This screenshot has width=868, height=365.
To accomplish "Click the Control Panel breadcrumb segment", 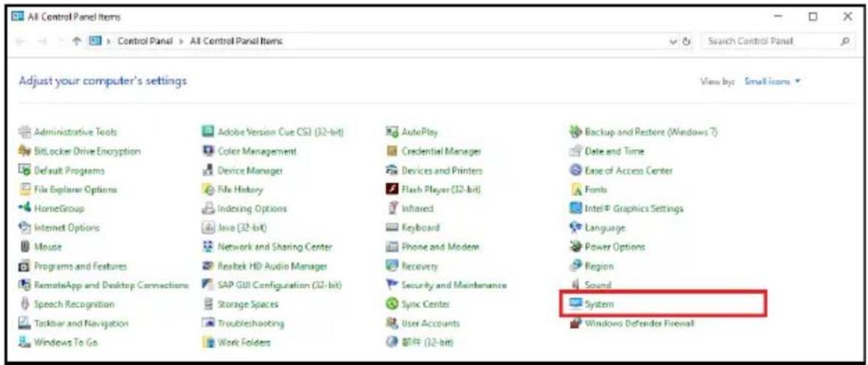I will (x=145, y=41).
